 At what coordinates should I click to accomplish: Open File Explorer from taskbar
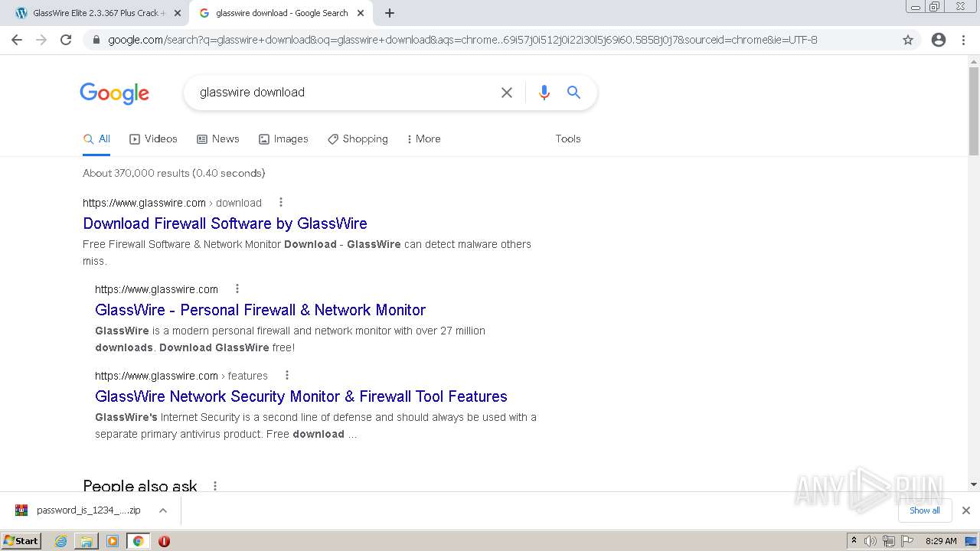pos(87,541)
